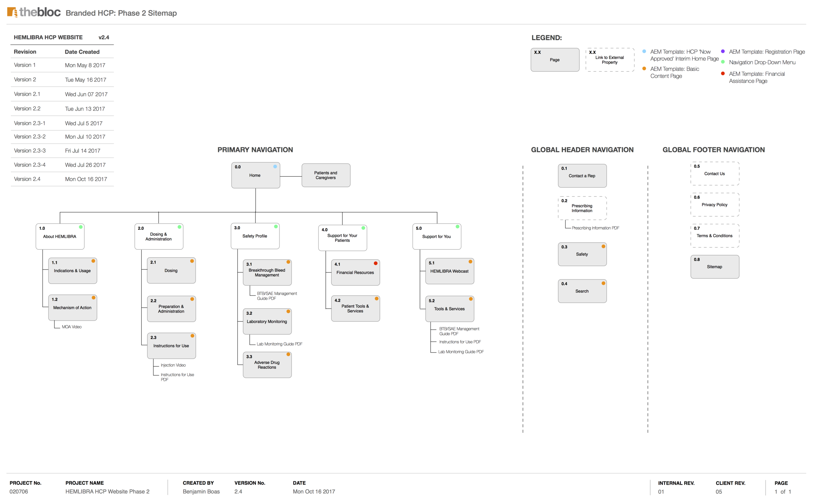Click red Financial Assistance Page legend dot
Screen dimensions: 817x504
coord(723,74)
